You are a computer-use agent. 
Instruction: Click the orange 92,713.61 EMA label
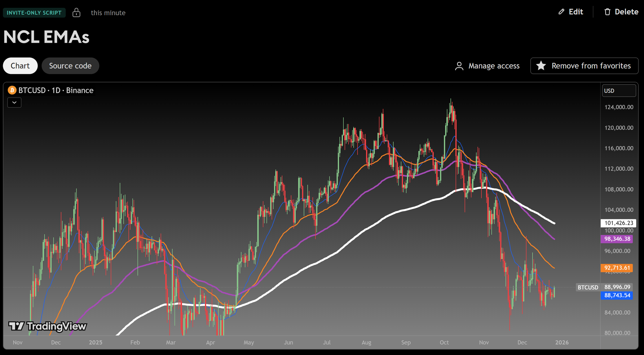(x=617, y=268)
